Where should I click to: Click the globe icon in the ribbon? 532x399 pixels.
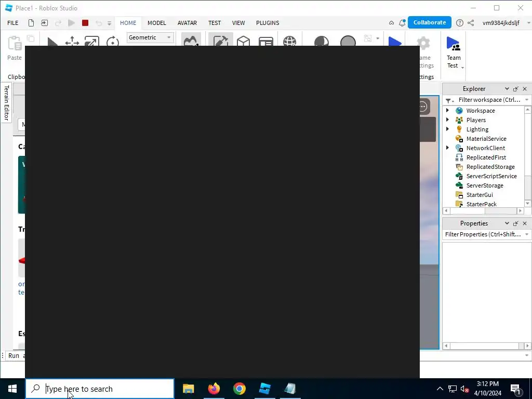tap(290, 41)
